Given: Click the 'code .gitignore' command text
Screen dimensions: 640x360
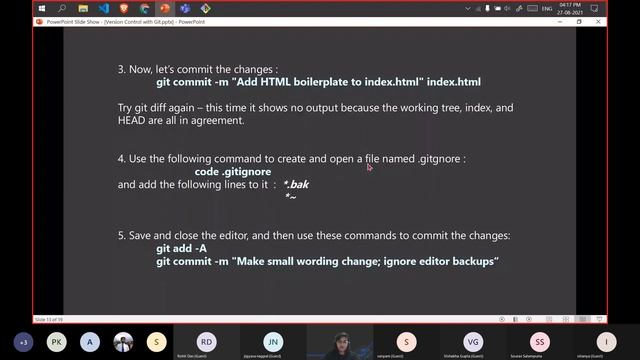Looking at the screenshot, I should click(x=233, y=172).
